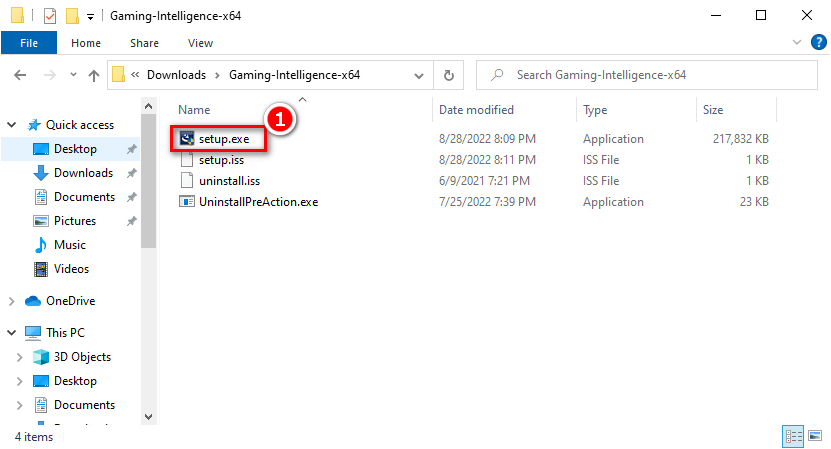
Task: Click the pin icon beside Pictures
Action: click(131, 221)
